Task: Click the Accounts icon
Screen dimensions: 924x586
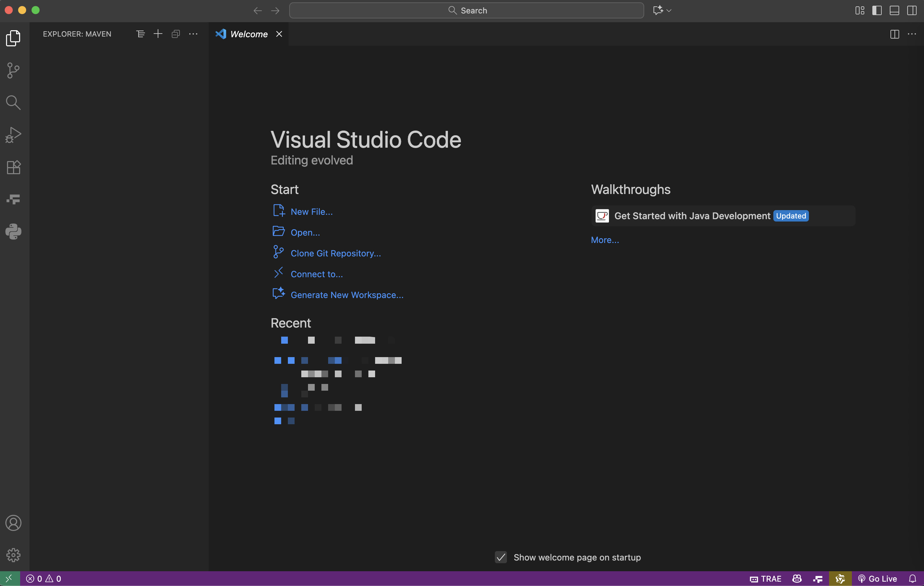Action: point(13,523)
